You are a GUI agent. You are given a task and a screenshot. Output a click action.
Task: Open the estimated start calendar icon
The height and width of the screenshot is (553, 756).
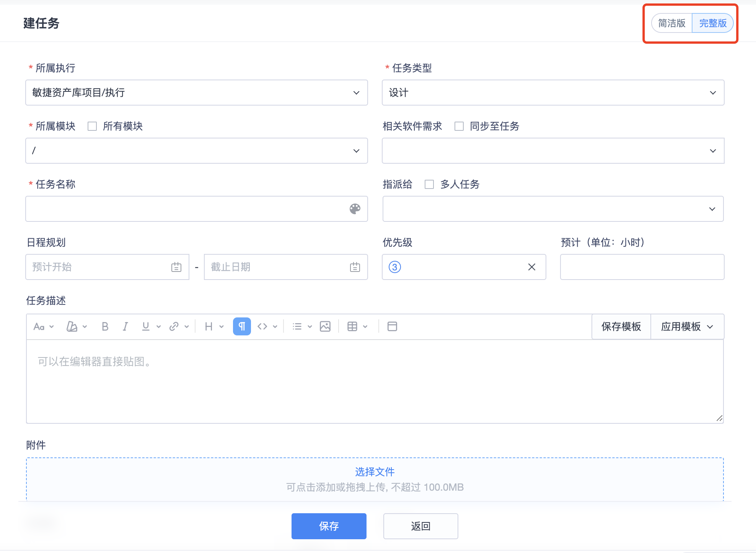coord(176,267)
